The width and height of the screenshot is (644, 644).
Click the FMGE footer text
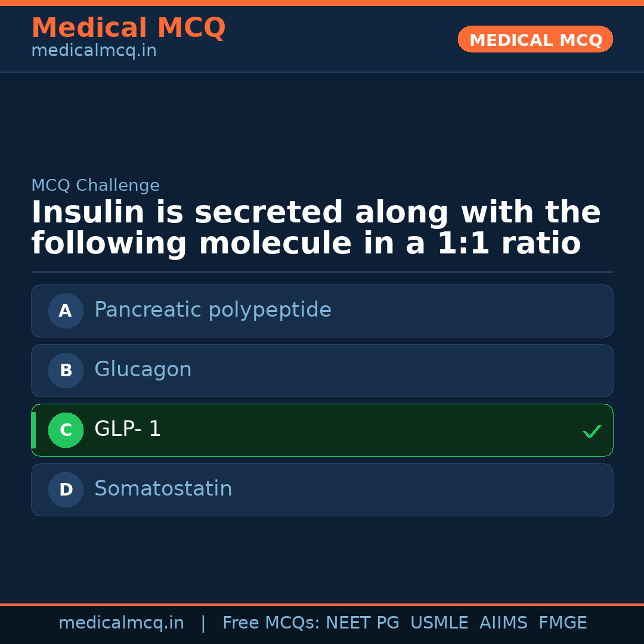562,623
